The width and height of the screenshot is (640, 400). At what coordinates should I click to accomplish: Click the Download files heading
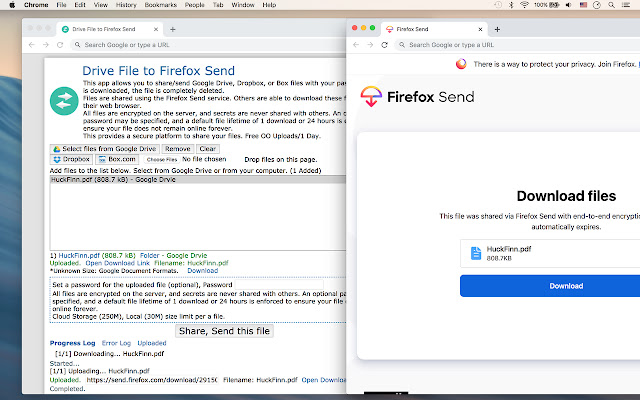coord(566,196)
